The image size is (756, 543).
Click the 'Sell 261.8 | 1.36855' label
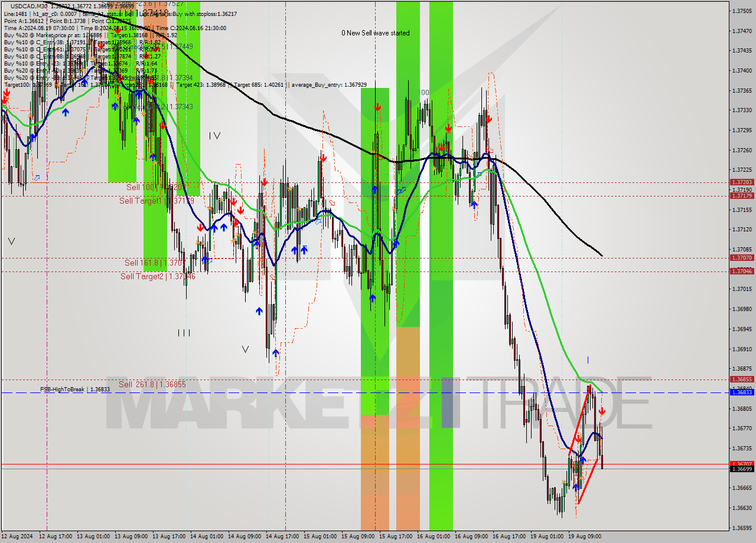click(x=152, y=384)
